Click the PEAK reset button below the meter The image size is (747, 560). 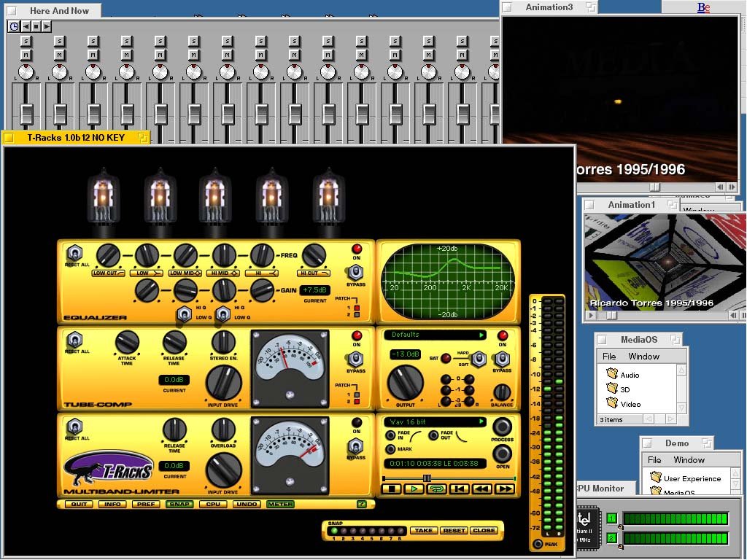pos(538,544)
